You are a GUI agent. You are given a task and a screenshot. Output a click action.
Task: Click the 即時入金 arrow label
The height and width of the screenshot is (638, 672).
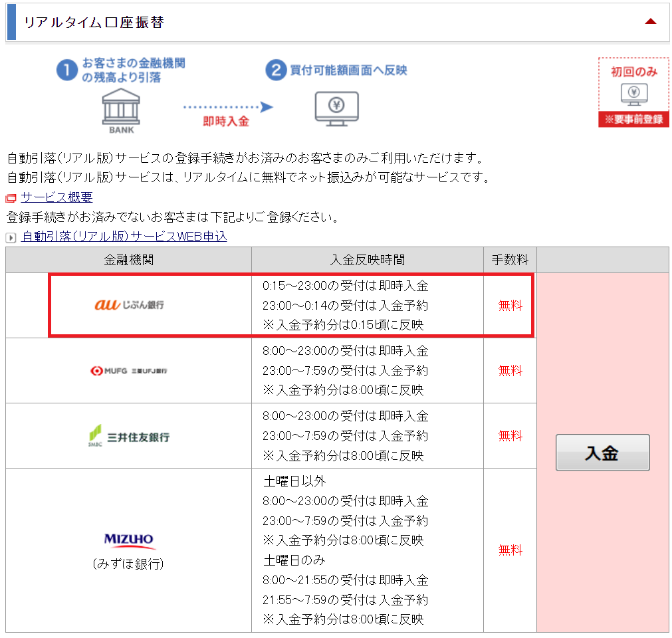coord(226,122)
